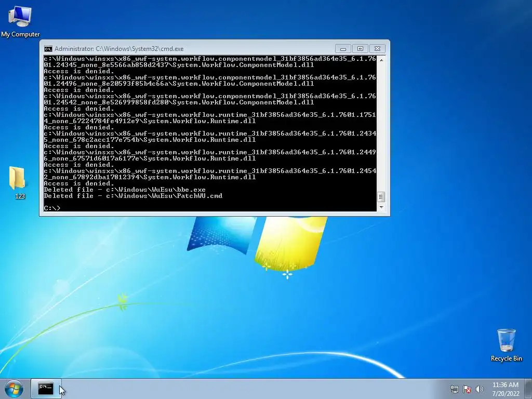
Task: Click the last 'Access is denied.' line
Action: (x=79, y=183)
